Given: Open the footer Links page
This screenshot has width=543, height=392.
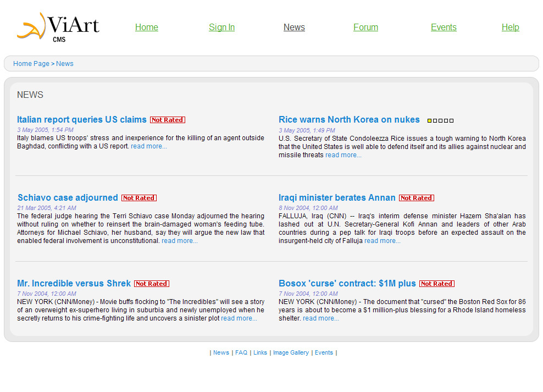Looking at the screenshot, I should [260, 352].
